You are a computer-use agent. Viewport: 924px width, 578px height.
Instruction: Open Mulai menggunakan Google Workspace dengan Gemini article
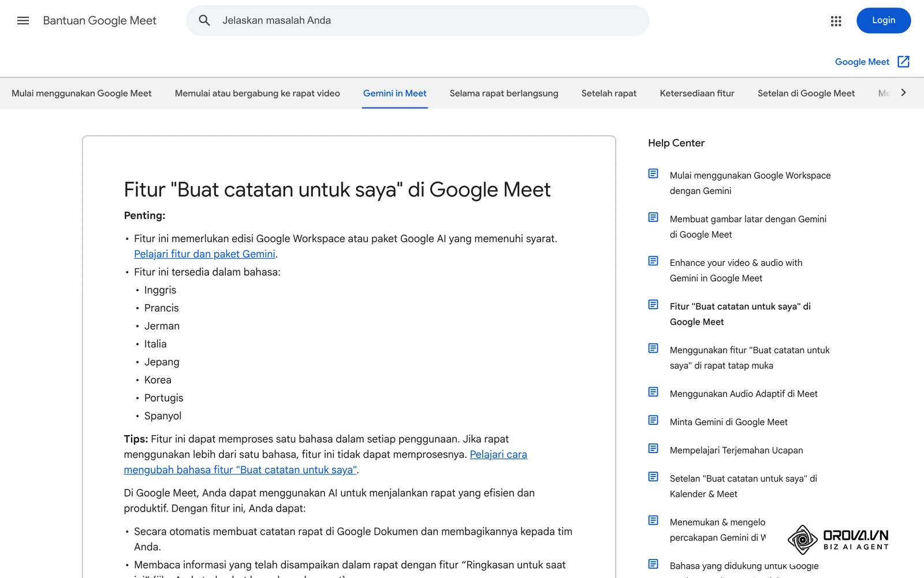tap(750, 183)
